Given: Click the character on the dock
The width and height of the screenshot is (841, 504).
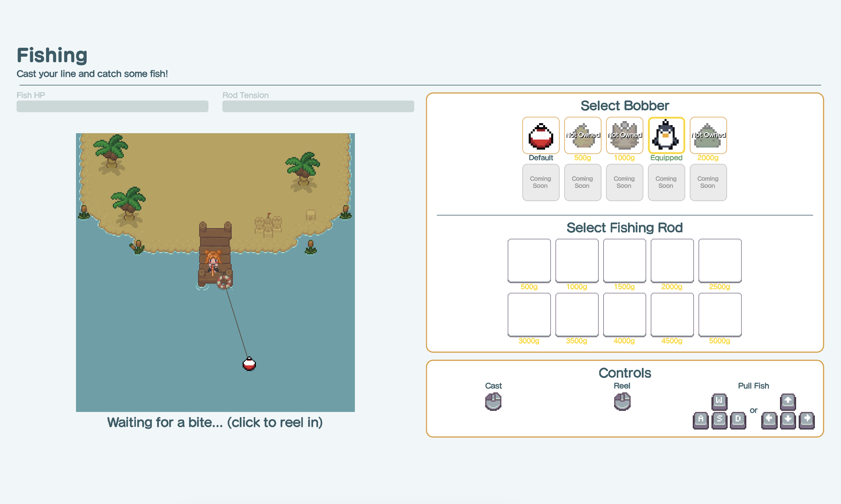Looking at the screenshot, I should (213, 261).
